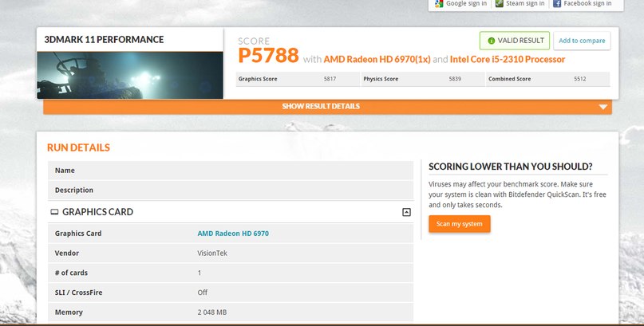The height and width of the screenshot is (326, 644).
Task: Click the Facebook sign in icon
Action: pos(557,3)
